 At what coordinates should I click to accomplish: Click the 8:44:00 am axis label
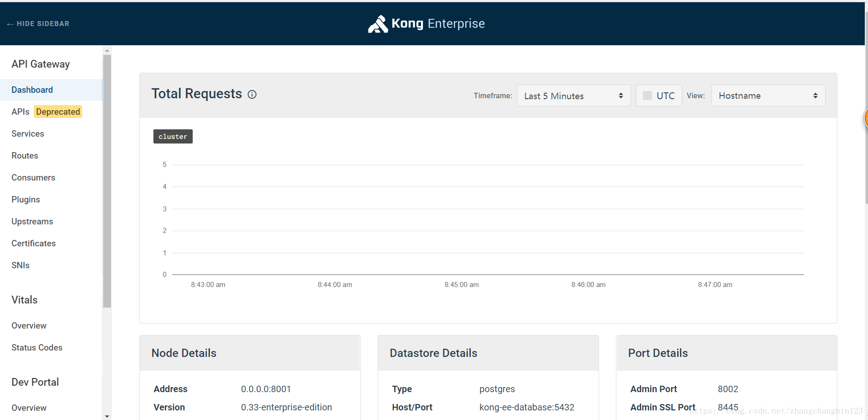click(335, 285)
